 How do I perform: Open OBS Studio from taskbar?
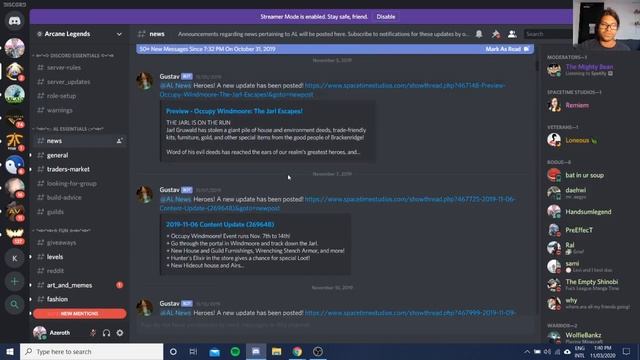tap(318, 352)
